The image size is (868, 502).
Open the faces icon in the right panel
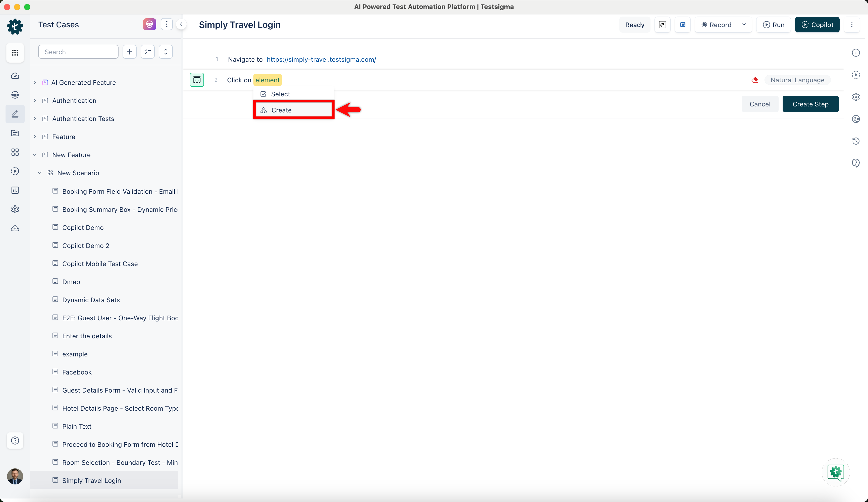(x=856, y=119)
